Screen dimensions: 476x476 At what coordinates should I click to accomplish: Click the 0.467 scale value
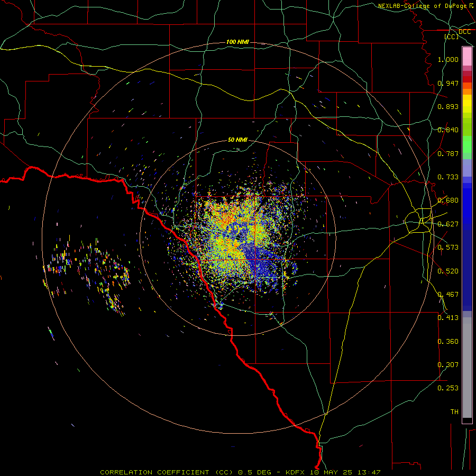click(448, 295)
